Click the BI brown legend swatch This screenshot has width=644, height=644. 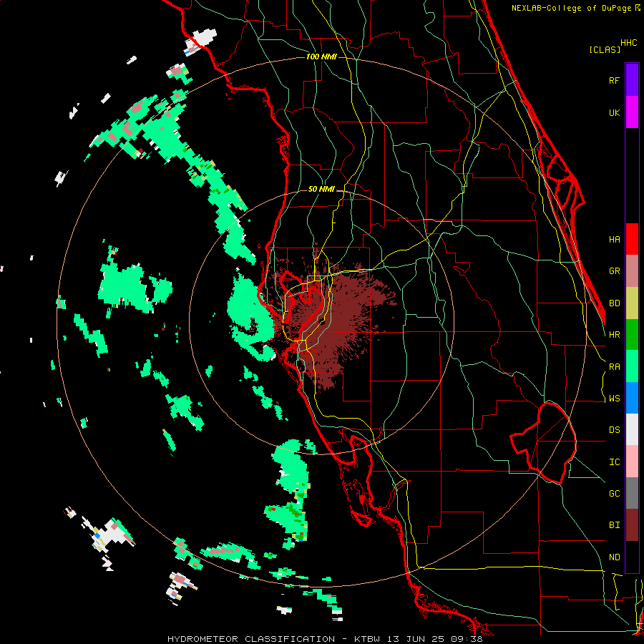(632, 525)
